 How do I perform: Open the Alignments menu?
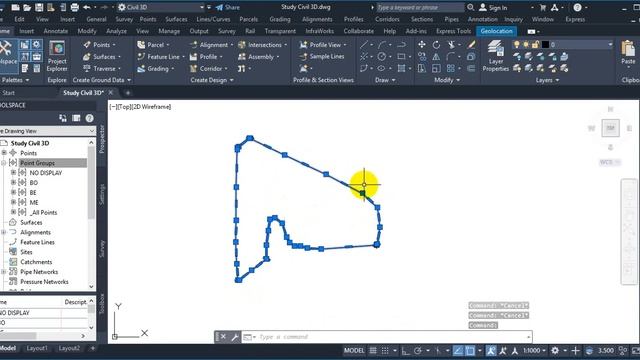click(x=317, y=19)
